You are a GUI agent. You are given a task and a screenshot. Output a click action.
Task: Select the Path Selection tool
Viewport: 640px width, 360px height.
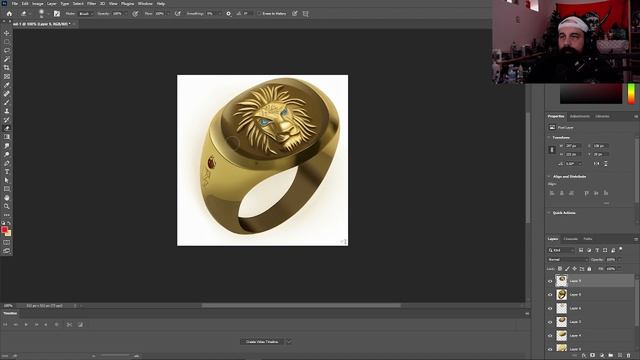coord(7,180)
